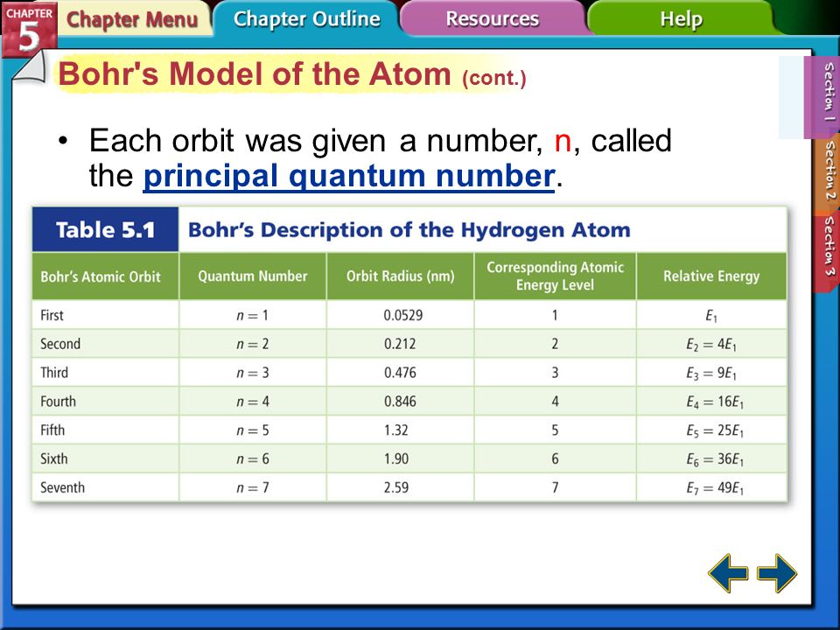The image size is (840, 630).
Task: Click the 1.32 radius value
Action: click(395, 430)
